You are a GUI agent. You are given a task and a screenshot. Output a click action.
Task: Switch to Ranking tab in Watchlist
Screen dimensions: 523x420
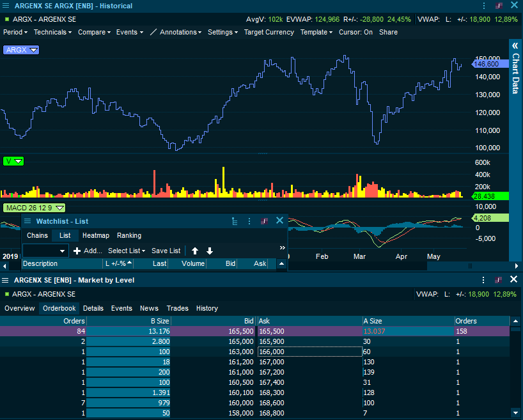129,235
